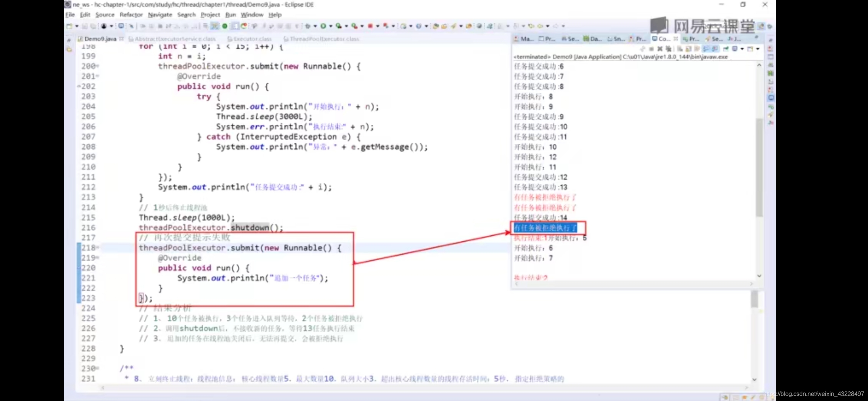Screen dimensions: 868x401
Task: Click the Back navigation arrow icon
Action: pos(540,26)
